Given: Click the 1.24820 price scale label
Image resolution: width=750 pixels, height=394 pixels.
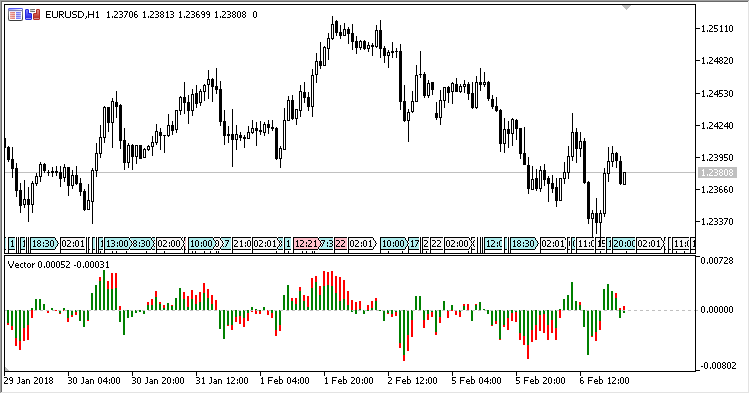Looking at the screenshot, I should click(717, 61).
